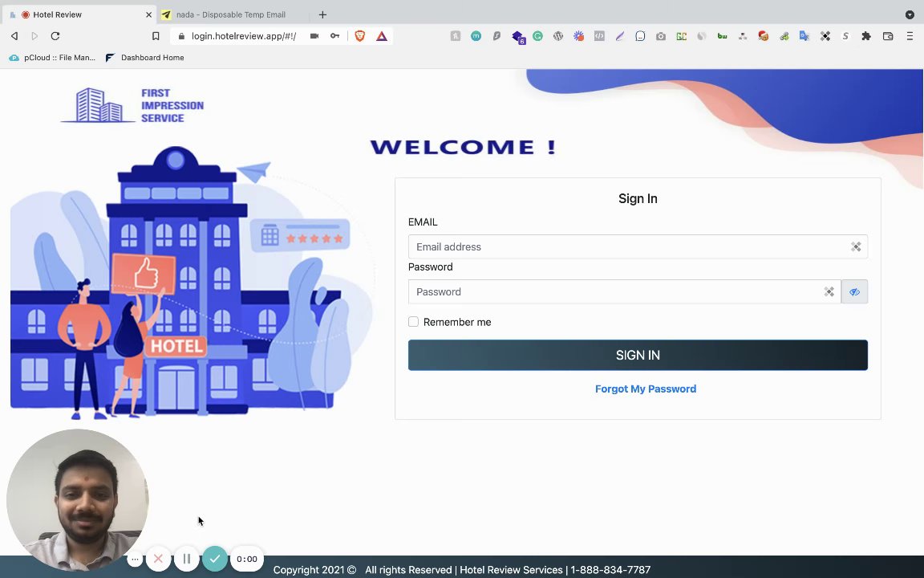Switch to the Hotel Review tab
Image resolution: width=924 pixels, height=578 pixels.
click(x=79, y=14)
